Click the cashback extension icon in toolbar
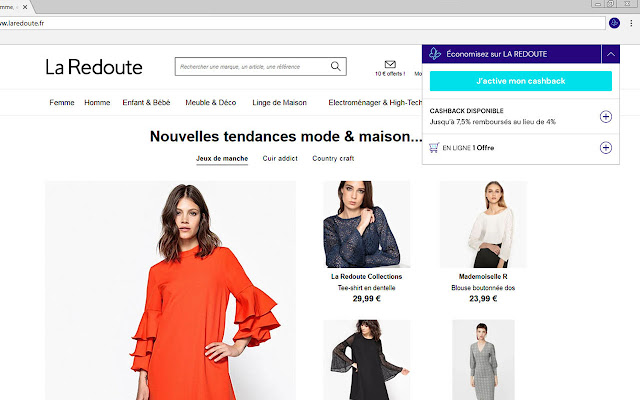640x400 pixels. [614, 23]
